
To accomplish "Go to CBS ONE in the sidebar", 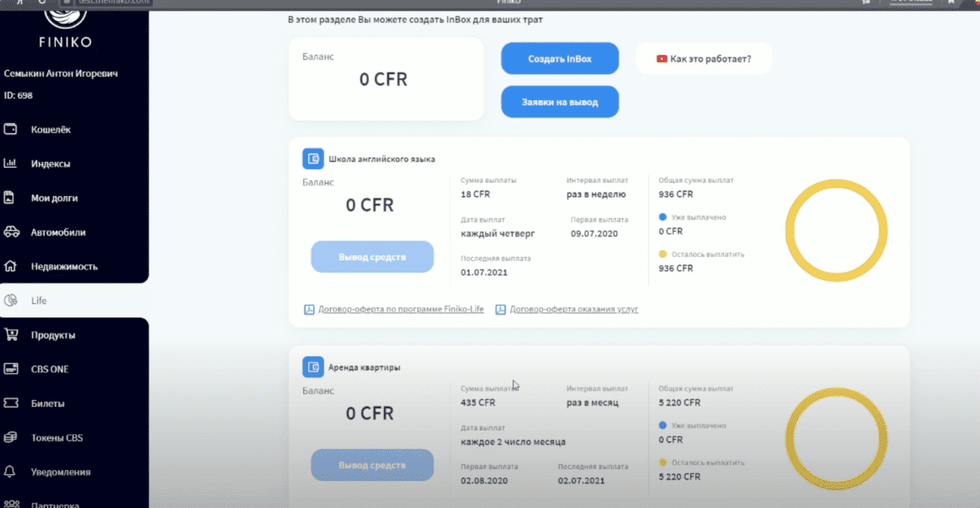I will pyautogui.click(x=50, y=369).
